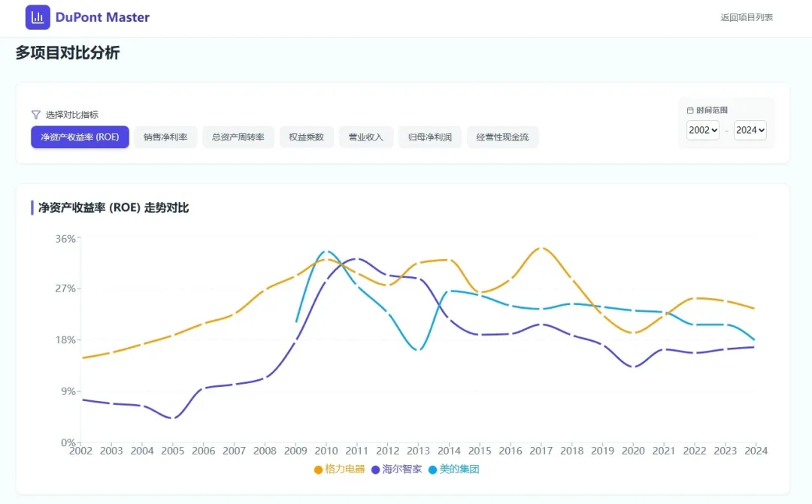Click the 美的集团 line peak at 2010
The width and height of the screenshot is (812, 504).
pyautogui.click(x=326, y=251)
